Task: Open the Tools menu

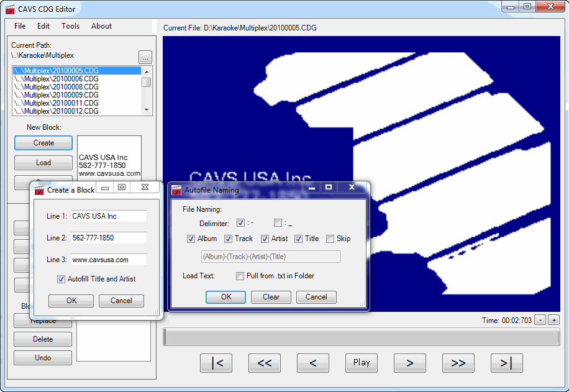Action: pyautogui.click(x=70, y=26)
